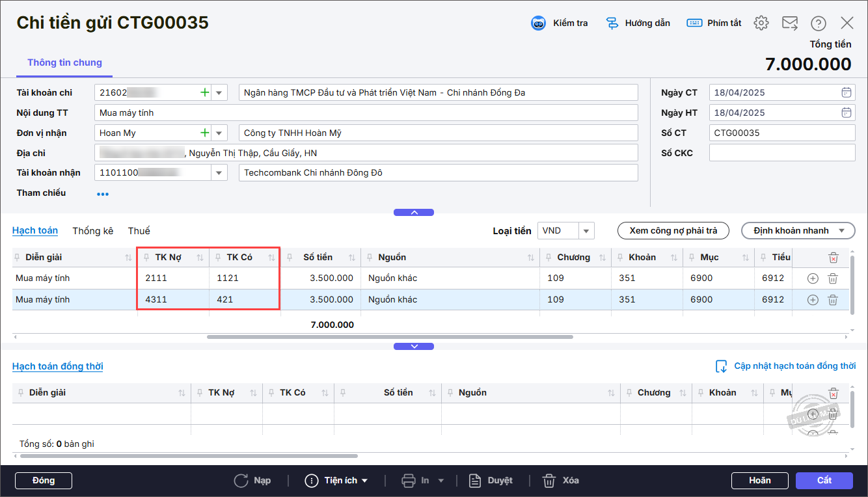Open Ngày CT calendar picker

tap(846, 92)
